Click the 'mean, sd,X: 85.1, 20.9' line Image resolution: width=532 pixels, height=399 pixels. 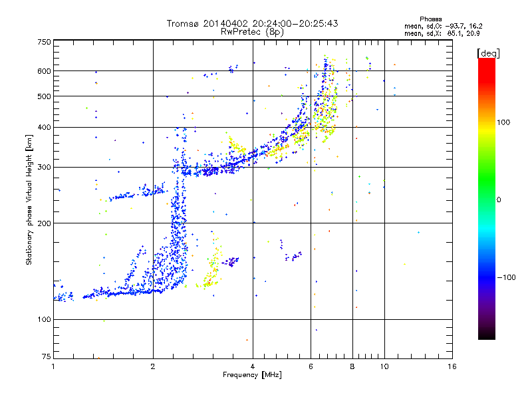click(x=442, y=33)
